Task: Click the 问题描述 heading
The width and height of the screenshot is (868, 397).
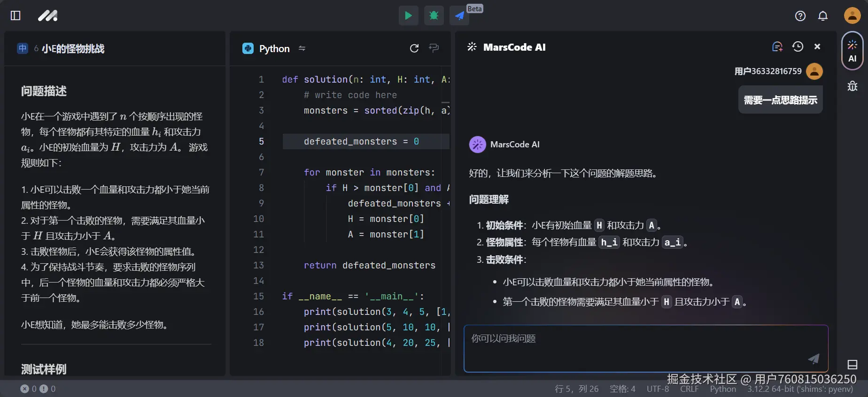Action: coord(44,91)
